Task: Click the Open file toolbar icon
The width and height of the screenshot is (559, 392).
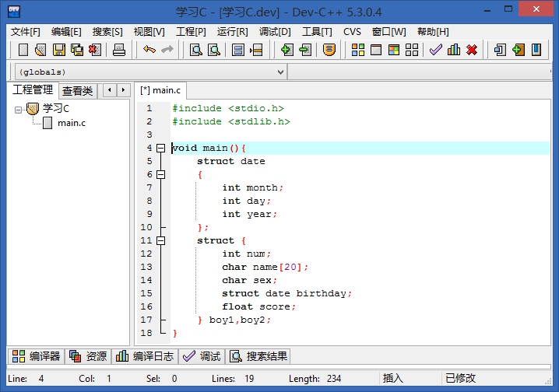Action: 40,50
